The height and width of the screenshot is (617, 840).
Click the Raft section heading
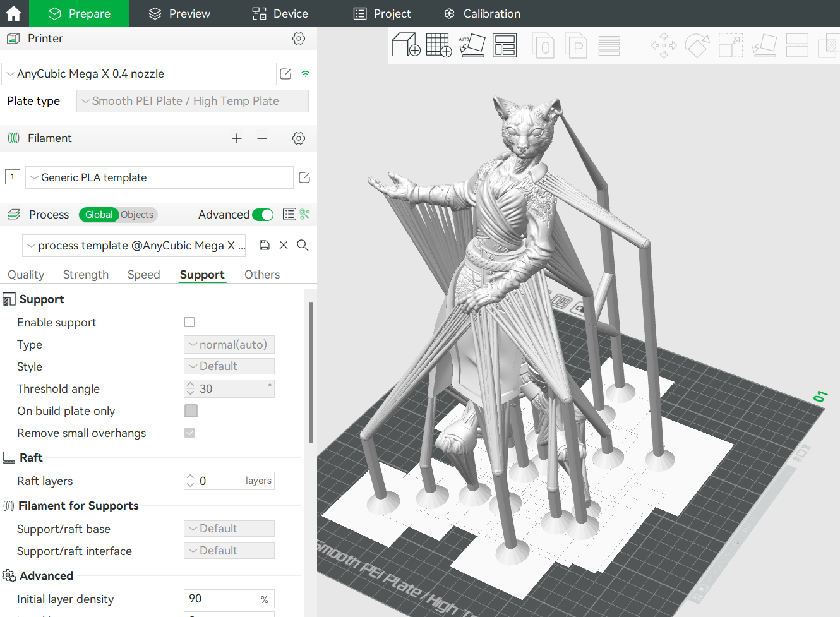tap(31, 458)
